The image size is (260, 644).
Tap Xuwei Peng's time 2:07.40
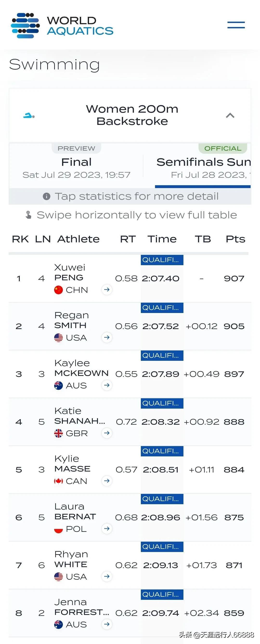click(161, 278)
